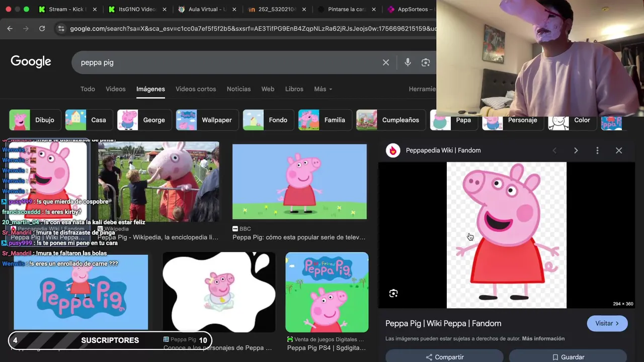Select the Cumpleaños filter chip
The image size is (644, 362).
click(x=391, y=120)
